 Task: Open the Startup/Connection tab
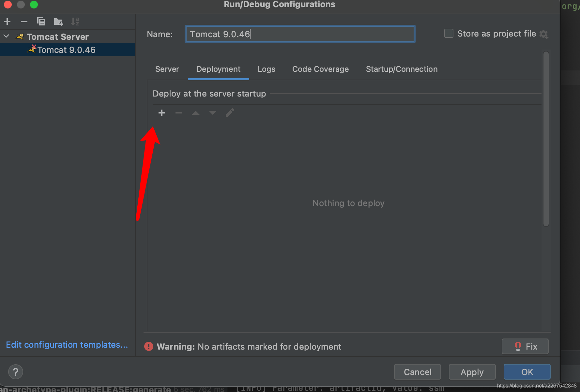click(402, 69)
